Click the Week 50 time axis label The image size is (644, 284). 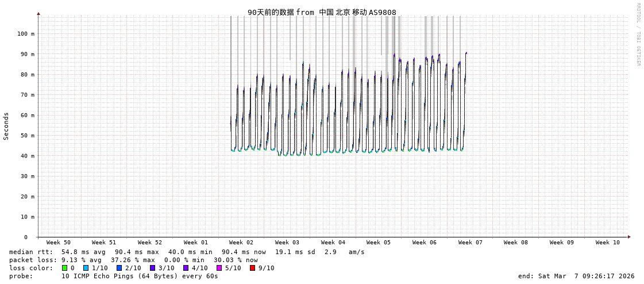pyautogui.click(x=59, y=243)
